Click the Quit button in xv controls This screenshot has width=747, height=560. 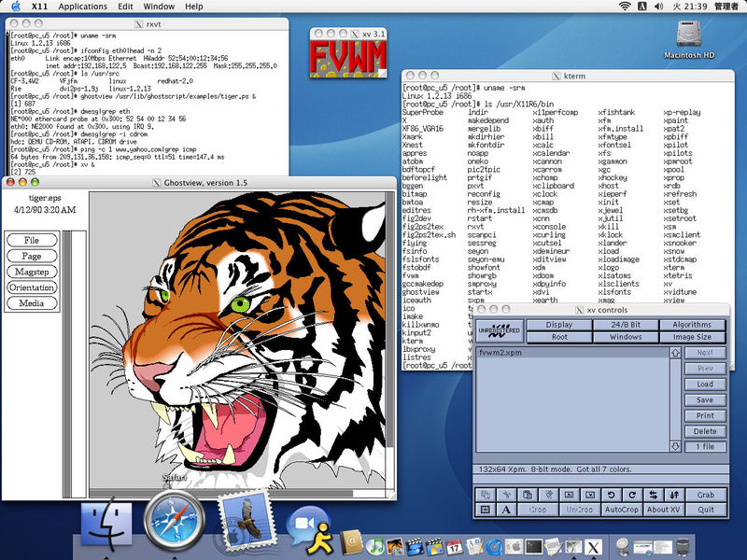(706, 510)
